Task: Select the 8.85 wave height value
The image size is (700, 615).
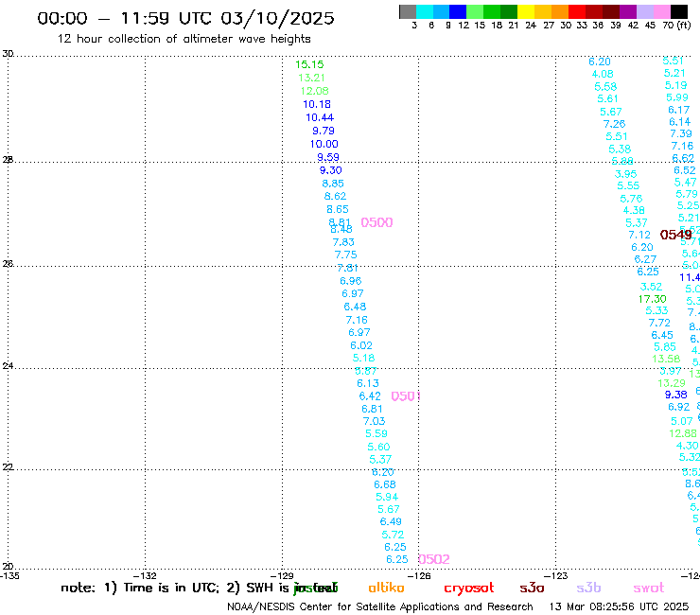Action: [333, 184]
